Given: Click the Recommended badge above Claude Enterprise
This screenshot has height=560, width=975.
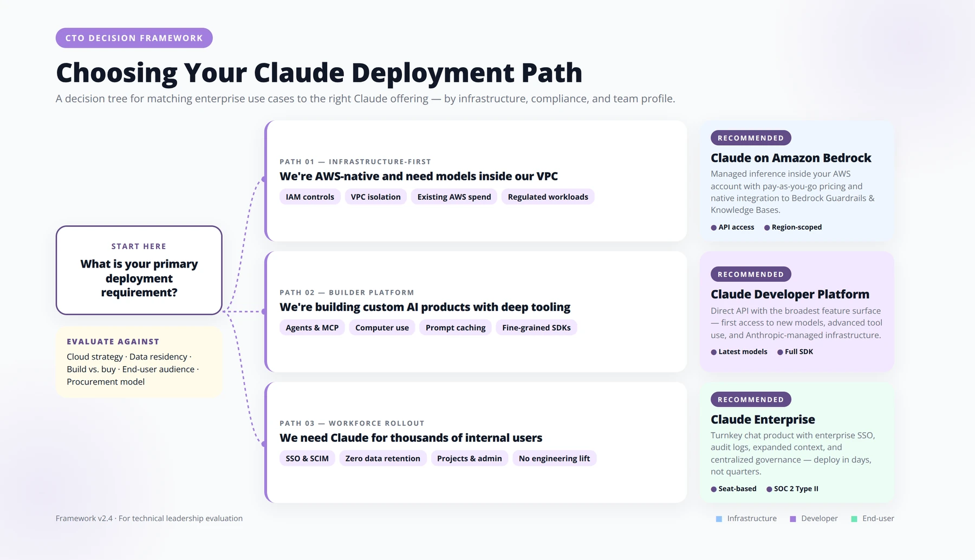Looking at the screenshot, I should (x=751, y=400).
